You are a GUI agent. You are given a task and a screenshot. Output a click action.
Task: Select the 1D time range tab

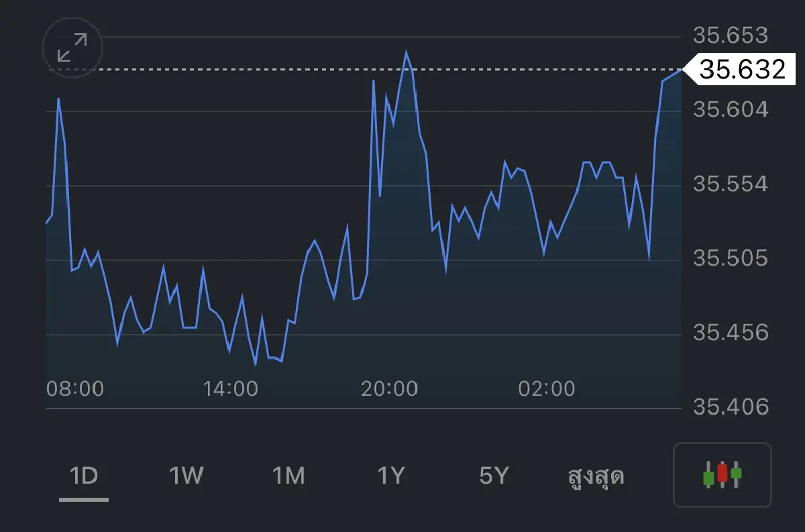(x=84, y=476)
